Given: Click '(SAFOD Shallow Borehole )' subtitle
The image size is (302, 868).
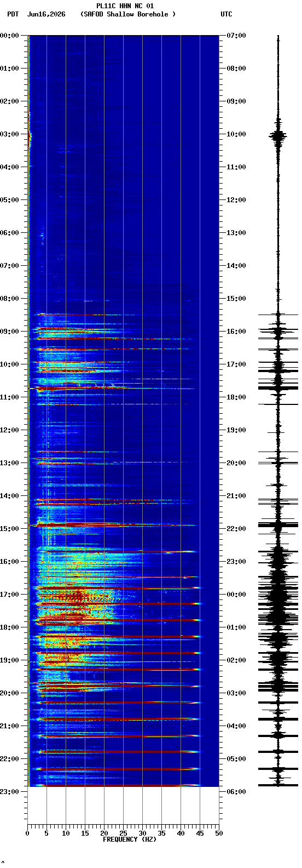Looking at the screenshot, I should click(128, 14).
